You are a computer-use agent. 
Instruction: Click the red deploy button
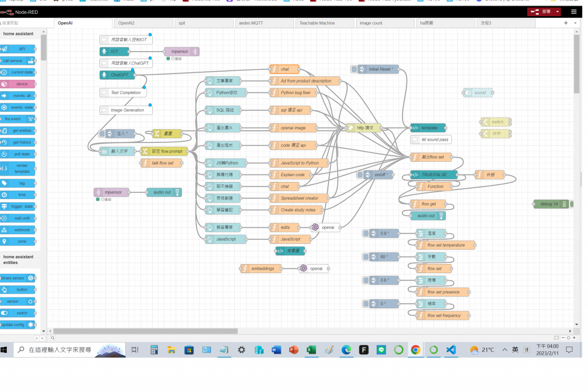tap(540, 11)
